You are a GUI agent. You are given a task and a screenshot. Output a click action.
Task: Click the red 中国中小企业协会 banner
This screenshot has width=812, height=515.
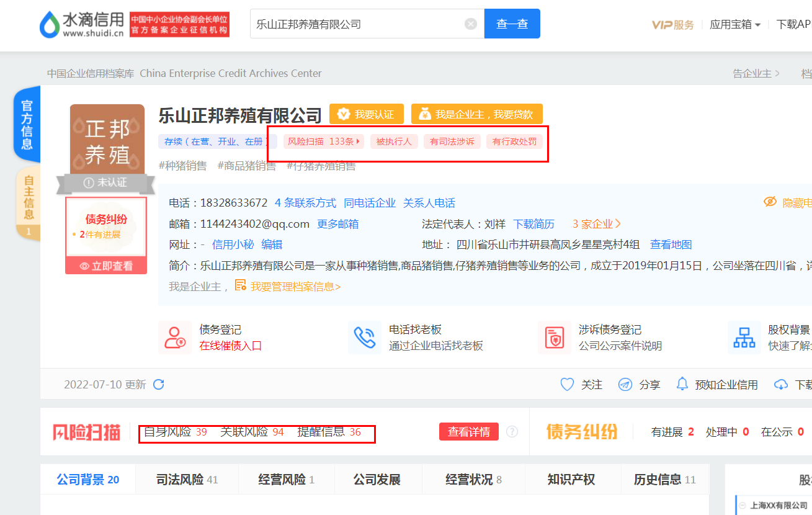[x=179, y=24]
